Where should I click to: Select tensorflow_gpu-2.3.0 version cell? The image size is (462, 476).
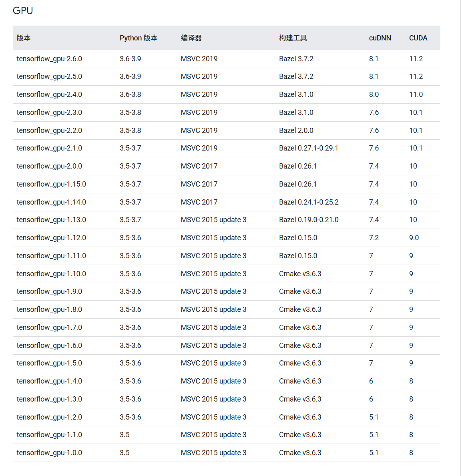pos(49,112)
